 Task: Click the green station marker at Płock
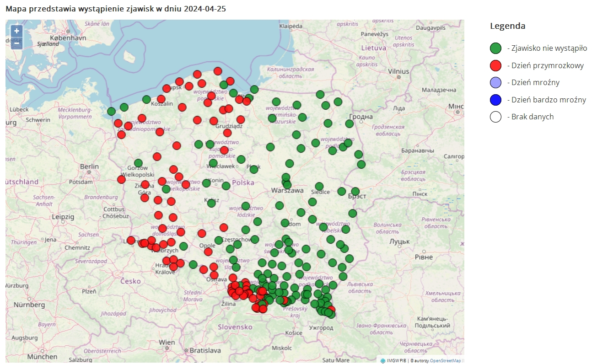pyautogui.click(x=254, y=169)
